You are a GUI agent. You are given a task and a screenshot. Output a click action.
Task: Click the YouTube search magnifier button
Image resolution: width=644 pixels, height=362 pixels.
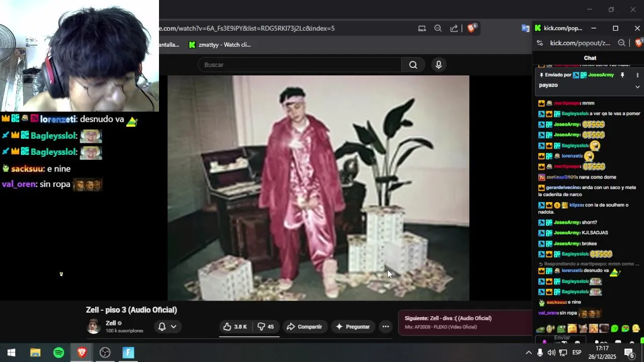coord(413,65)
